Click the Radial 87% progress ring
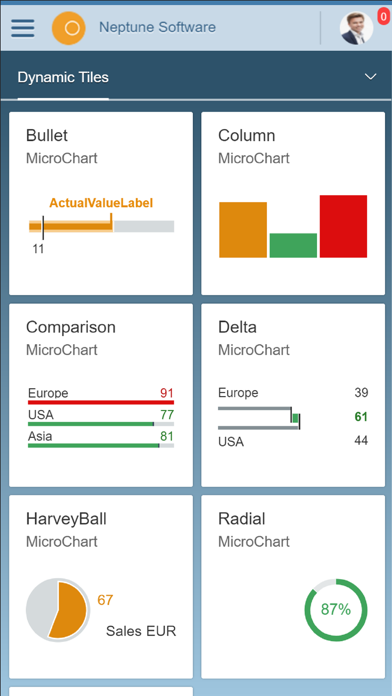The image size is (392, 696). coord(336,610)
